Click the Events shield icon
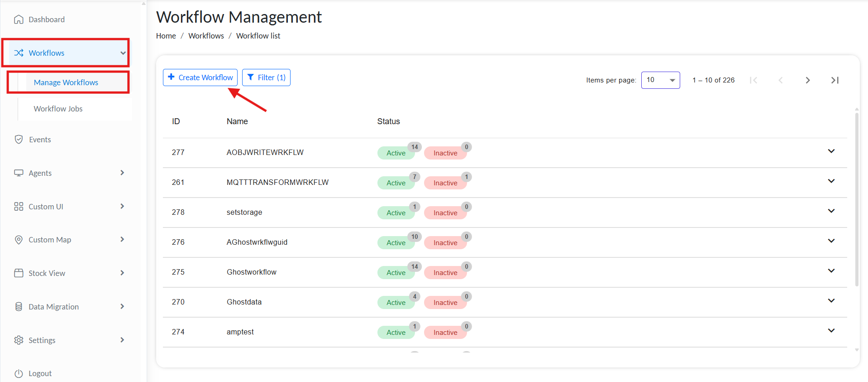Screen dimensions: 868x382 click(x=19, y=140)
